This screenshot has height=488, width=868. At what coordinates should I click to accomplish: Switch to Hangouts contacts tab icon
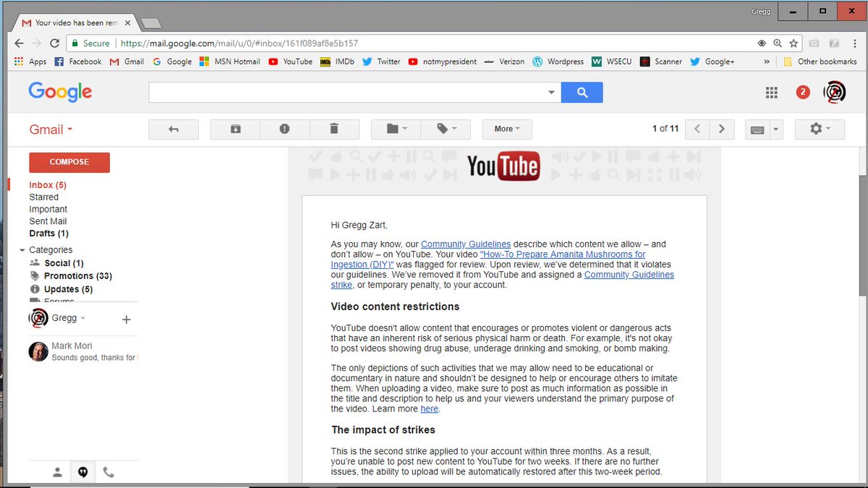coord(57,472)
